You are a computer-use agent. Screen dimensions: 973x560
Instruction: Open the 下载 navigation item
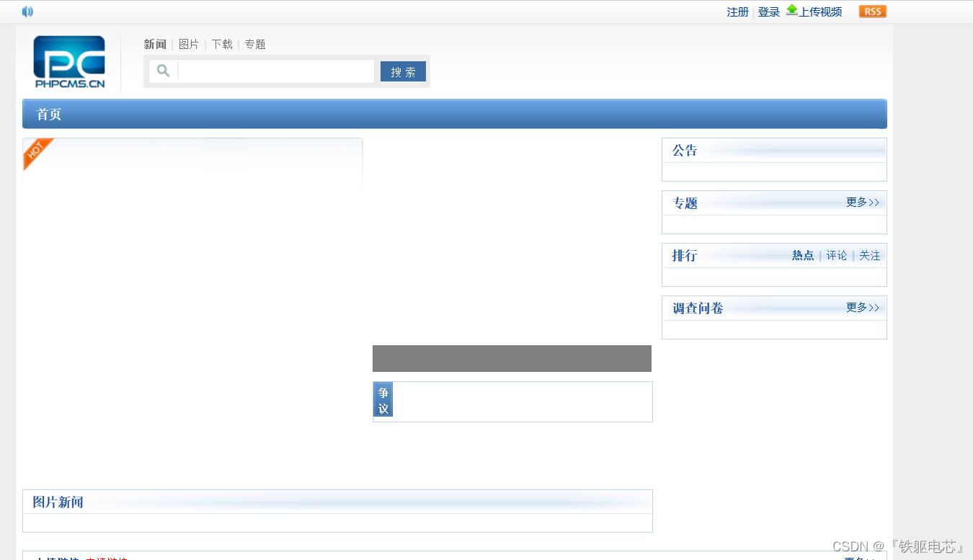pyautogui.click(x=221, y=44)
